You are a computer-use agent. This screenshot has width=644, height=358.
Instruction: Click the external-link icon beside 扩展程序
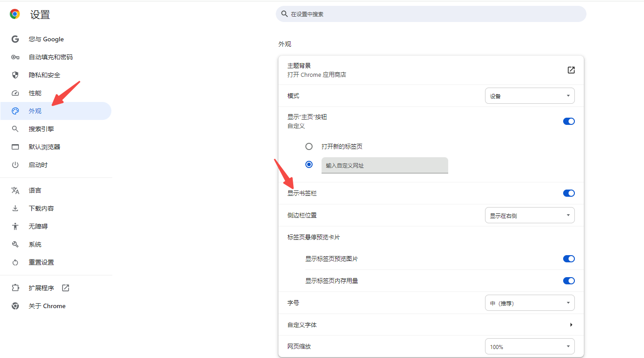66,288
